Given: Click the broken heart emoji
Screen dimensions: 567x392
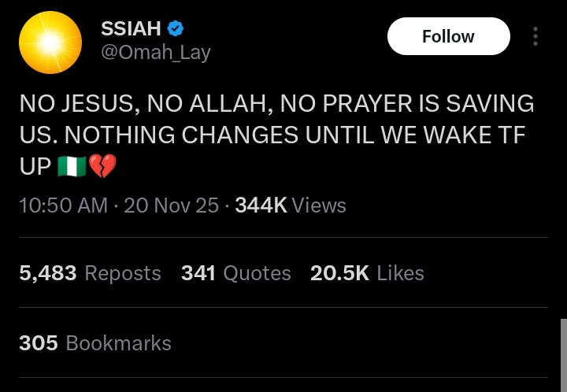Looking at the screenshot, I should pyautogui.click(x=102, y=166).
